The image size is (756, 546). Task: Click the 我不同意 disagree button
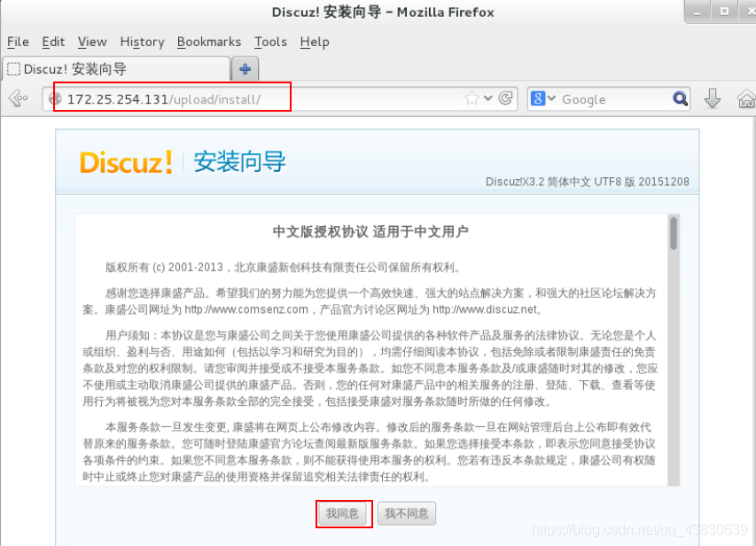407,513
